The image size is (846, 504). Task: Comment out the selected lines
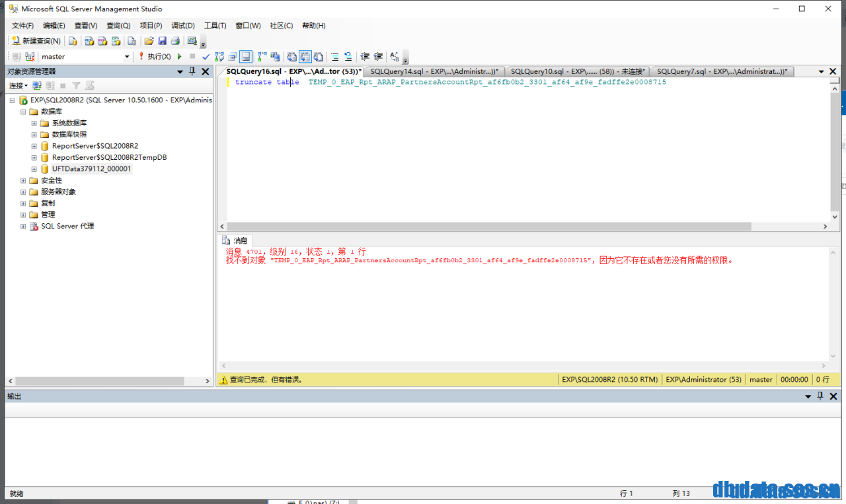point(334,57)
